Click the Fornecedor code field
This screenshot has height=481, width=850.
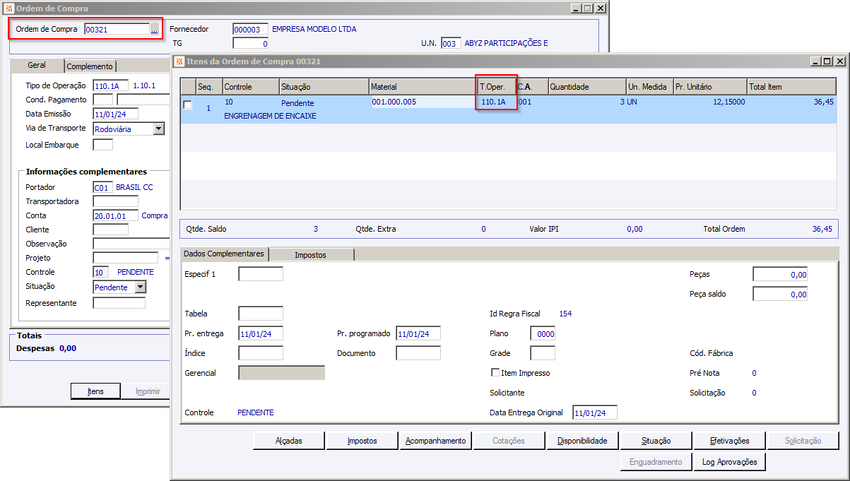pos(250,29)
